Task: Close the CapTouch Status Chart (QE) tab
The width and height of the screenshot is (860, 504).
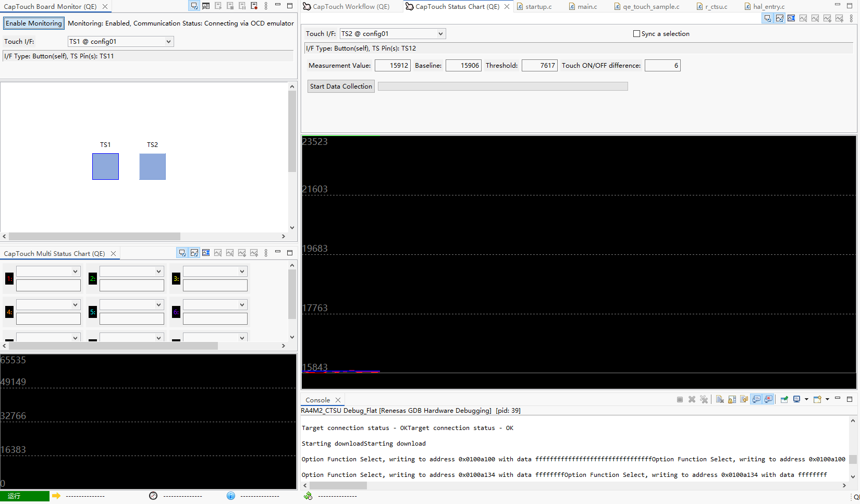Action: (507, 6)
